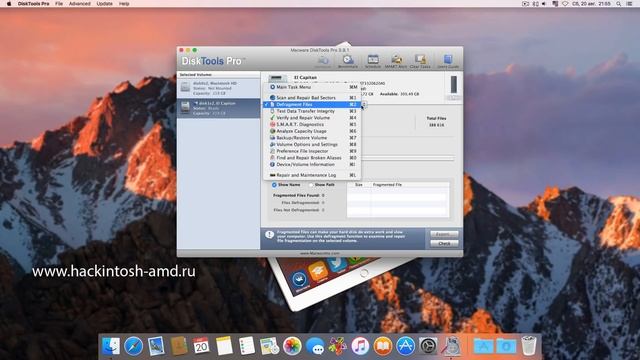Select the Show Path radio button
This screenshot has height=360, width=640.
point(311,185)
